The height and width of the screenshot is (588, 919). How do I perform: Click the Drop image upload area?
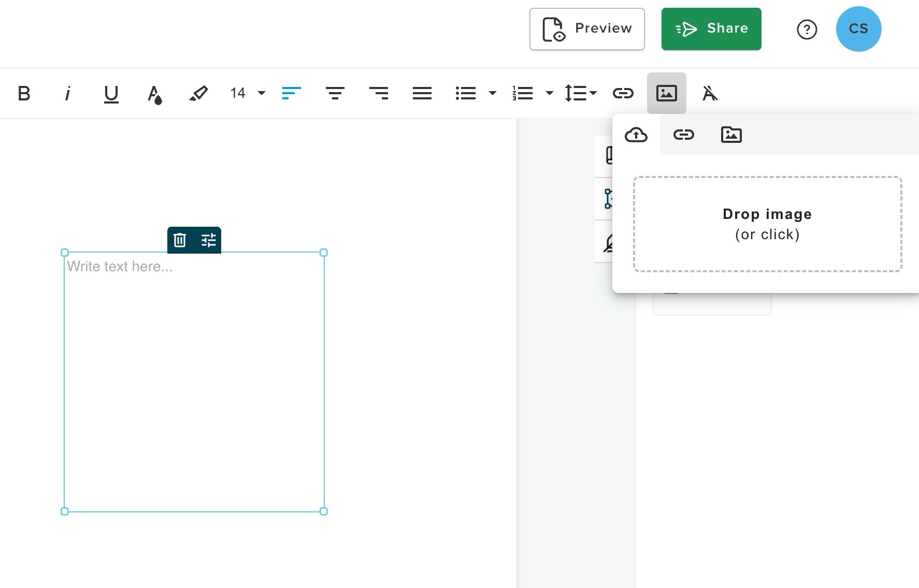[767, 224]
